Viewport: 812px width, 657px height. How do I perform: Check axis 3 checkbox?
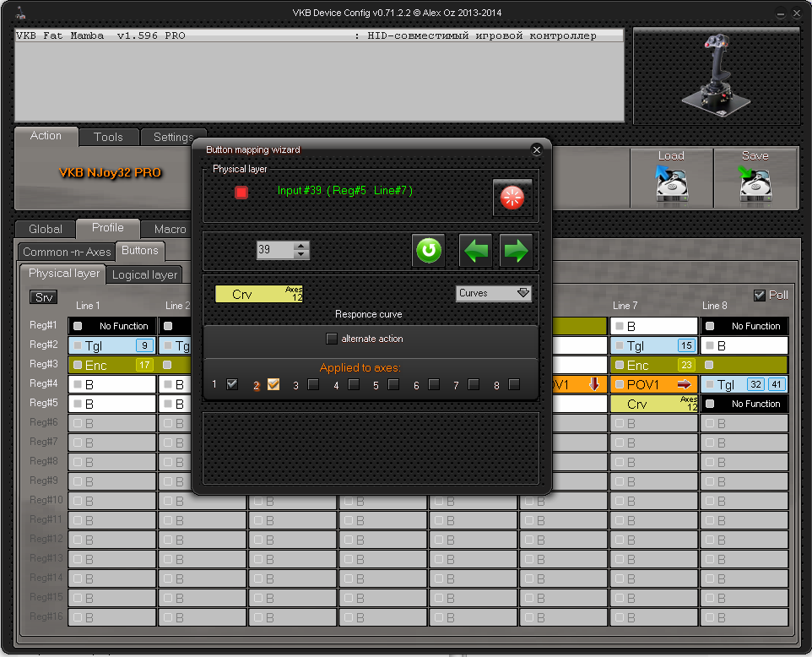313,384
